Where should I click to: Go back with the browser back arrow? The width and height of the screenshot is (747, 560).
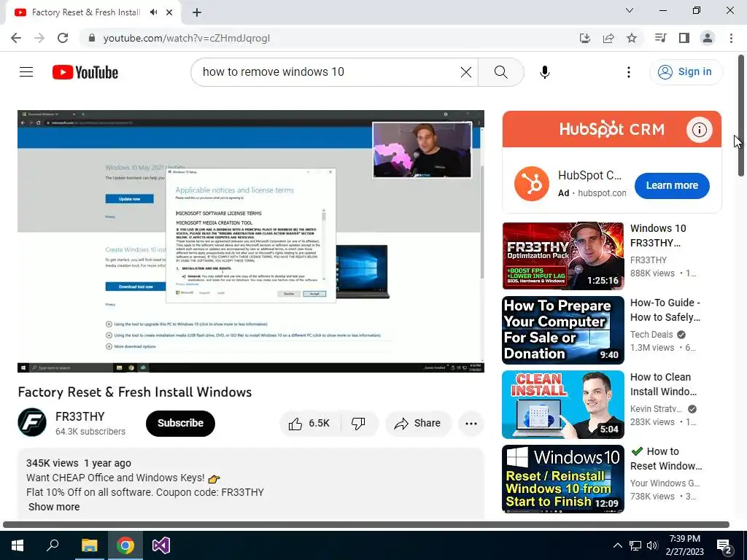point(16,38)
